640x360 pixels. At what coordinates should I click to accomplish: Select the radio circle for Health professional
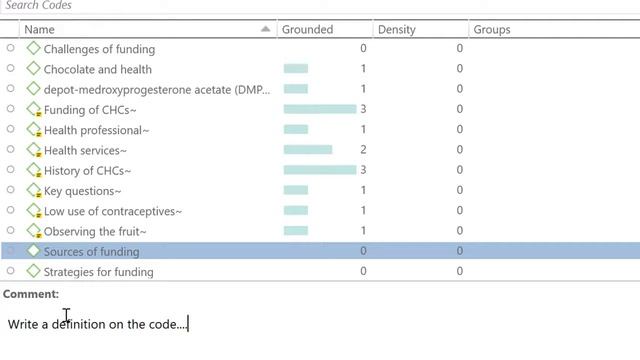11,129
